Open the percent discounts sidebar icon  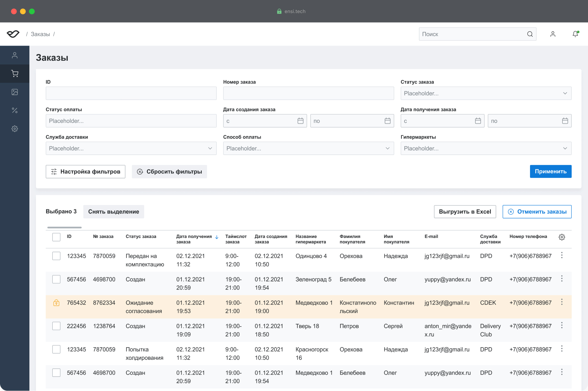(15, 110)
